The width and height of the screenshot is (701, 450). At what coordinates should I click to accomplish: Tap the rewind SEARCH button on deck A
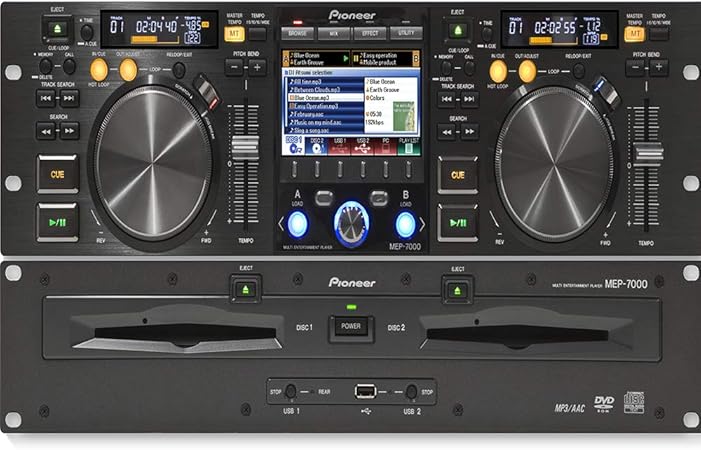[x=46, y=131]
